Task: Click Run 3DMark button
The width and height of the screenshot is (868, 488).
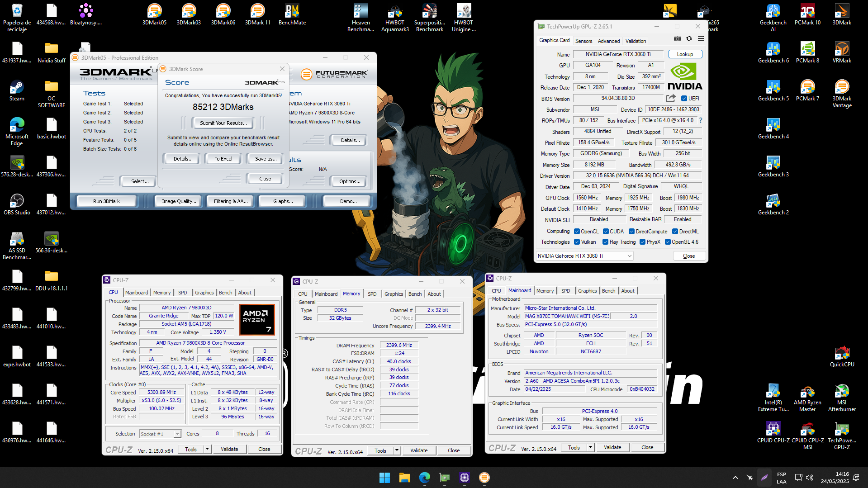Action: click(106, 201)
